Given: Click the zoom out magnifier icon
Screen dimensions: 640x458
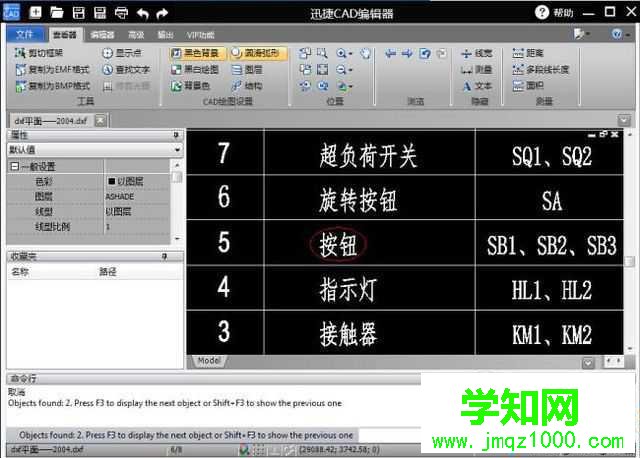Looking at the screenshot, I should (341, 70).
